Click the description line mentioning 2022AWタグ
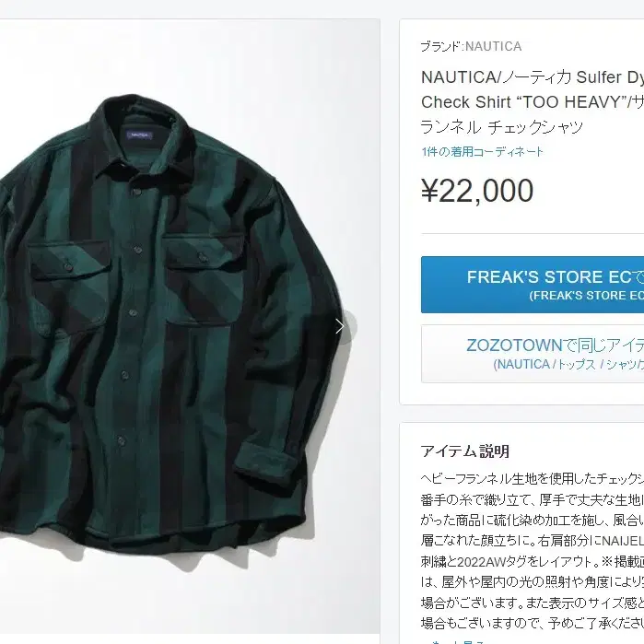Screen dimensions: 644x644 pyautogui.click(x=533, y=561)
